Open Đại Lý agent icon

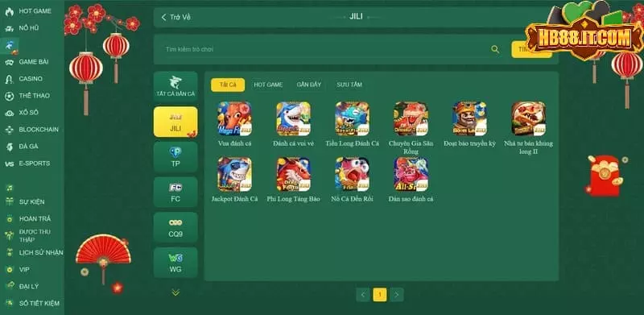(x=10, y=286)
